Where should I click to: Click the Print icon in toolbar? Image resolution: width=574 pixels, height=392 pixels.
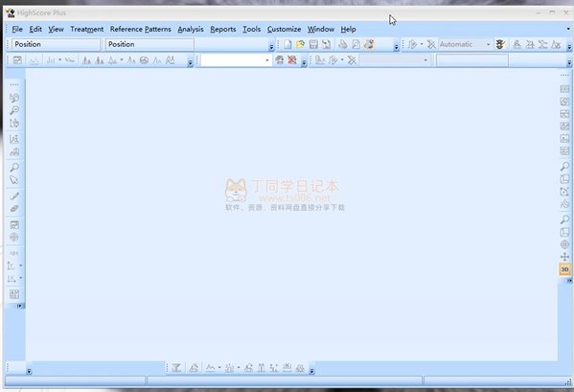tap(343, 44)
